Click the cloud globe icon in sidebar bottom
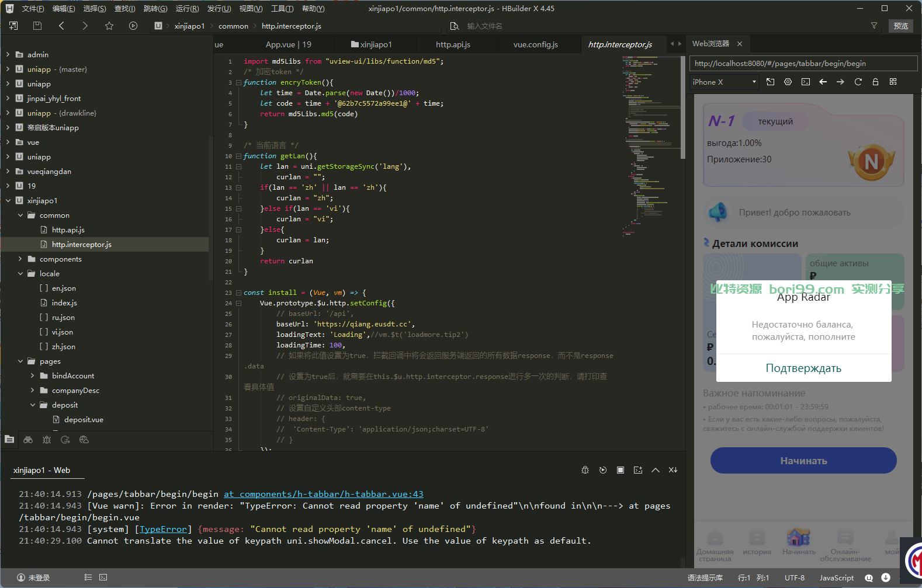This screenshot has width=922, height=588. (x=84, y=440)
